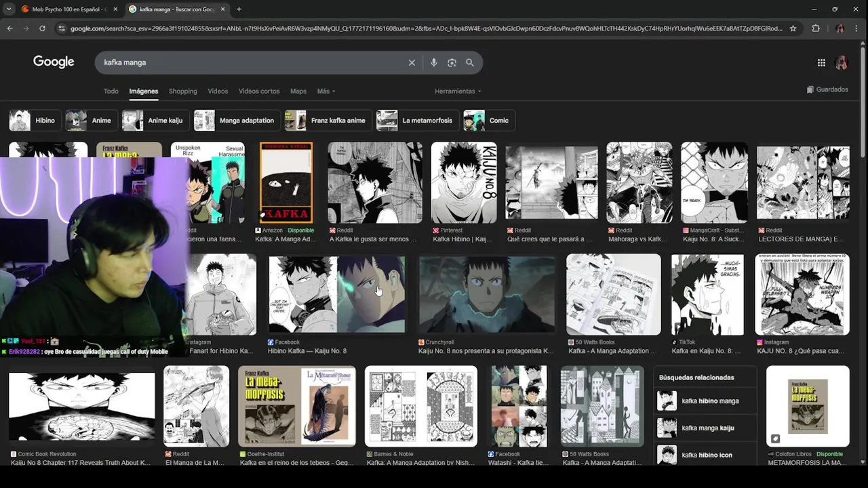Open 'Qué crees que le pasará' Reddit link
This screenshot has height=488, width=868.
(549, 239)
